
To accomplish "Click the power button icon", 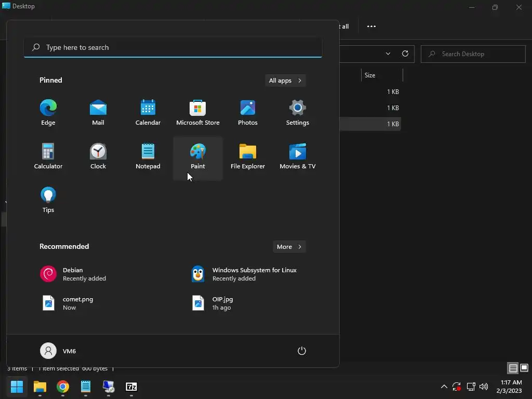I will click(x=302, y=351).
